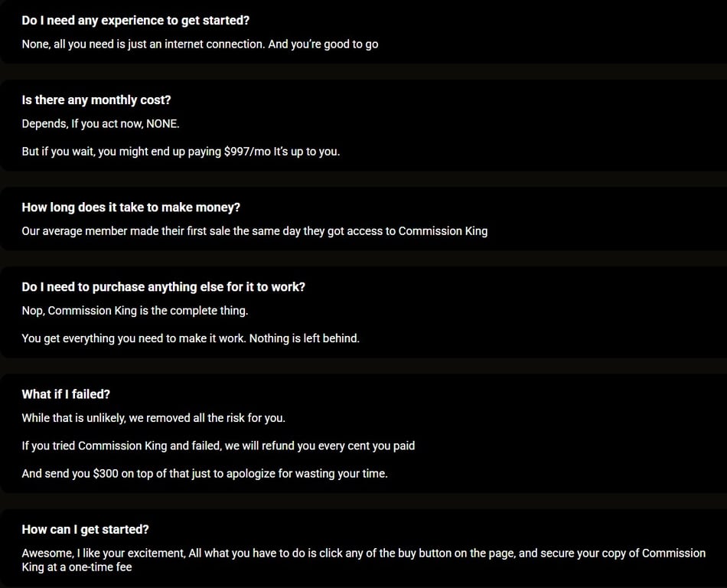Click the internet connection answer text
The image size is (727, 588).
coord(200,44)
